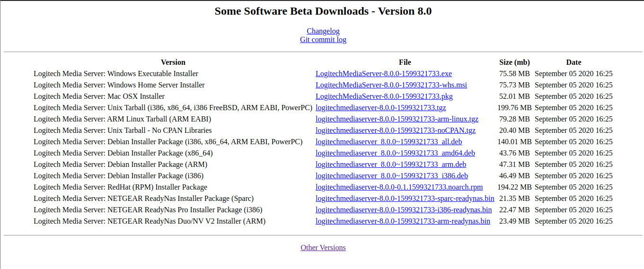Click the 75.73 MB size cell
The image size is (644, 269).
coord(514,85)
